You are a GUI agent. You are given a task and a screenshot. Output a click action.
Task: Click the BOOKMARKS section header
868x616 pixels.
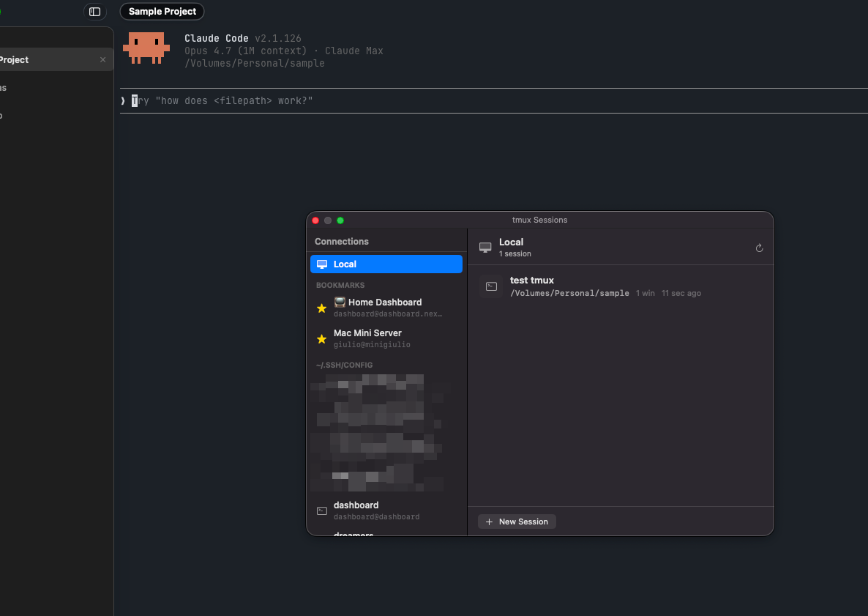[340, 285]
